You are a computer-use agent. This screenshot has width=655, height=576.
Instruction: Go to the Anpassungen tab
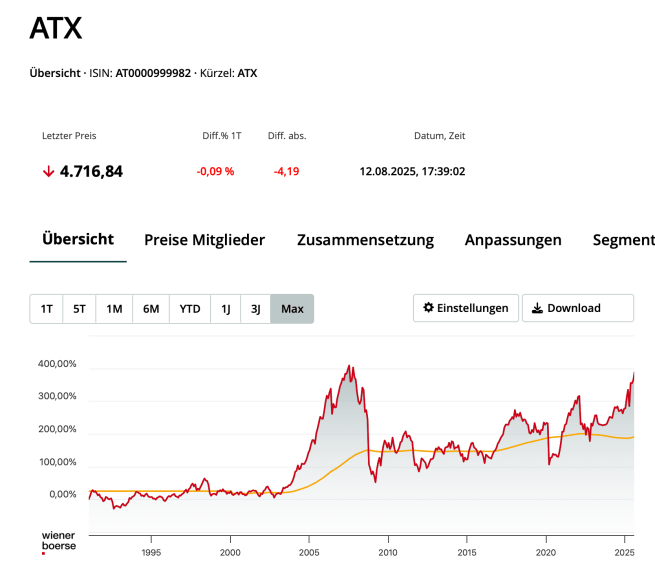513,240
